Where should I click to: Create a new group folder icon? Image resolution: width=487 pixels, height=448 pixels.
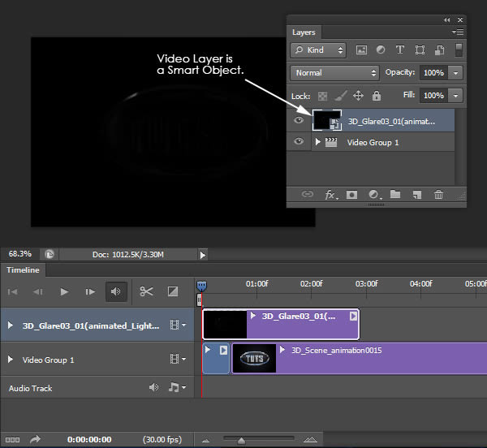coord(395,194)
